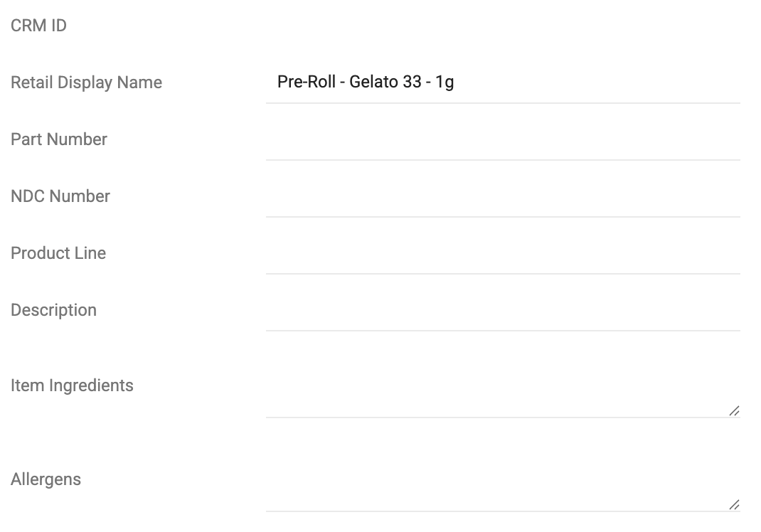Click the Item Ingredients textarea resize handle
The height and width of the screenshot is (532, 761).
[x=734, y=411]
